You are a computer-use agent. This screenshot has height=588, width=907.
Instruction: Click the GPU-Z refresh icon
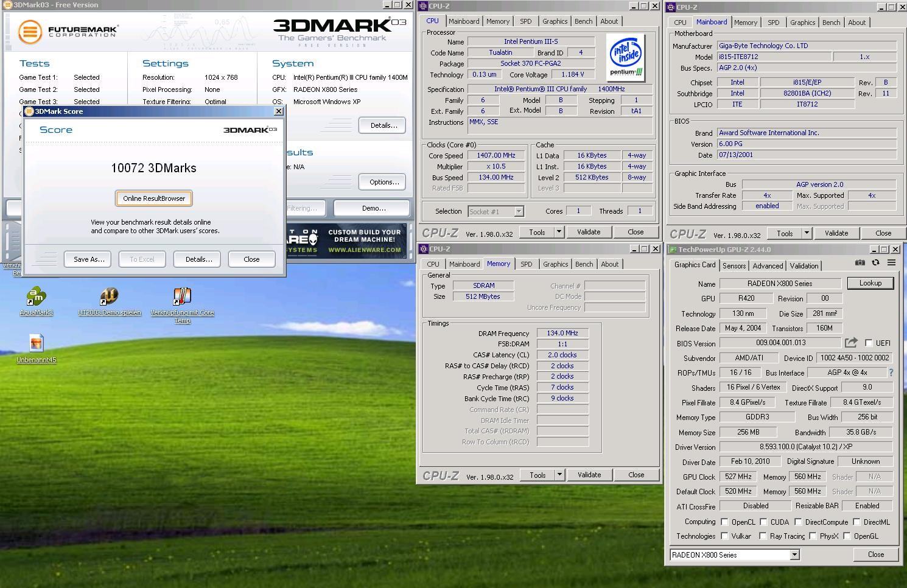pyautogui.click(x=875, y=263)
